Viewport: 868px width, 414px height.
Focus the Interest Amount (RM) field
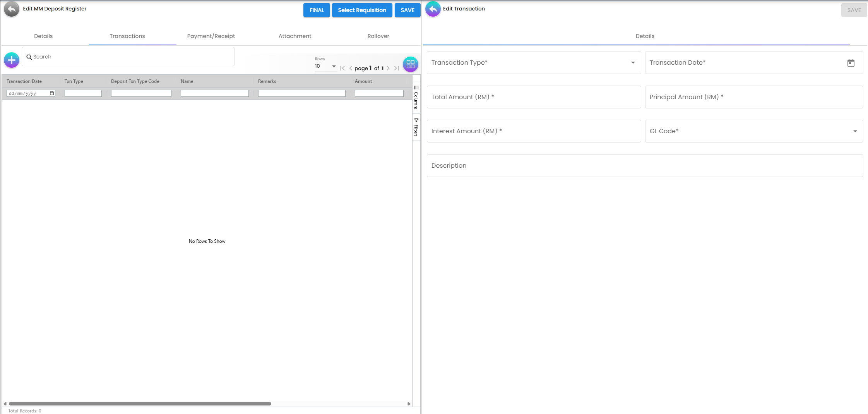pos(534,131)
